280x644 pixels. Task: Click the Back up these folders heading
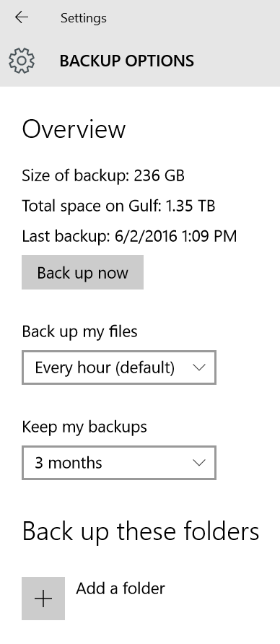pyautogui.click(x=141, y=531)
